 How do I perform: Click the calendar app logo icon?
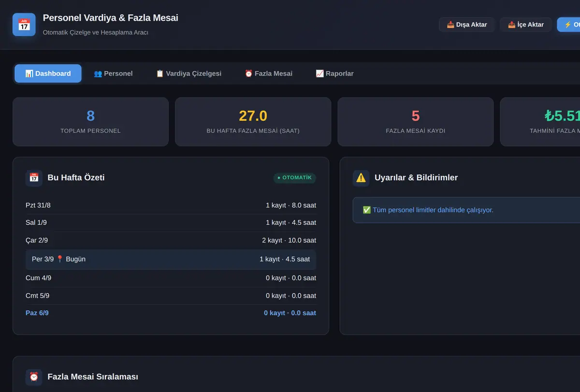tap(24, 25)
